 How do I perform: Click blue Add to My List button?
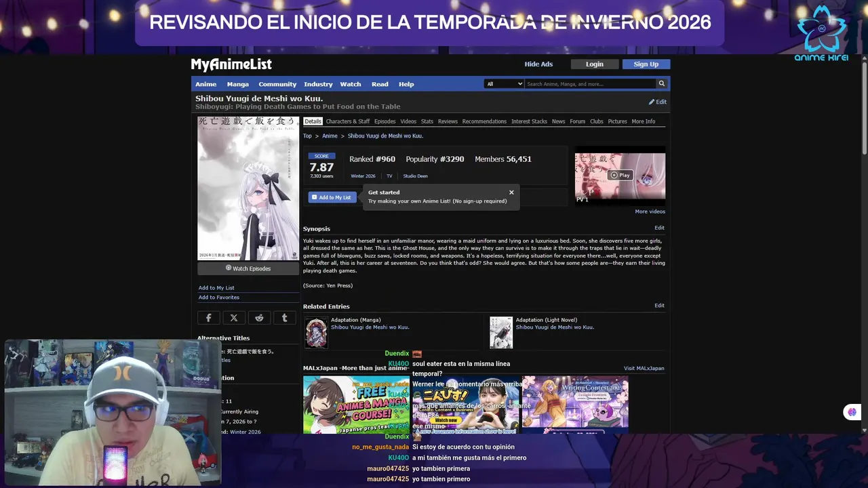tap(332, 197)
